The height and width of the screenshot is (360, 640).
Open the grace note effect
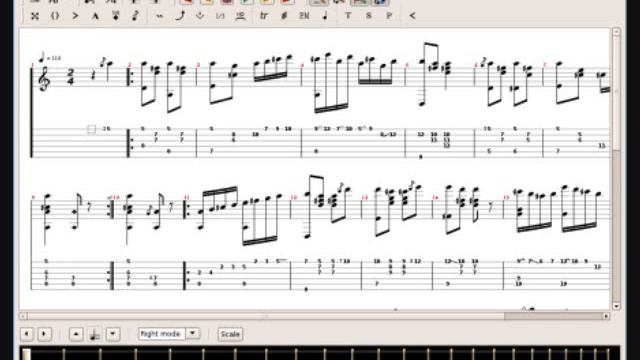click(136, 16)
